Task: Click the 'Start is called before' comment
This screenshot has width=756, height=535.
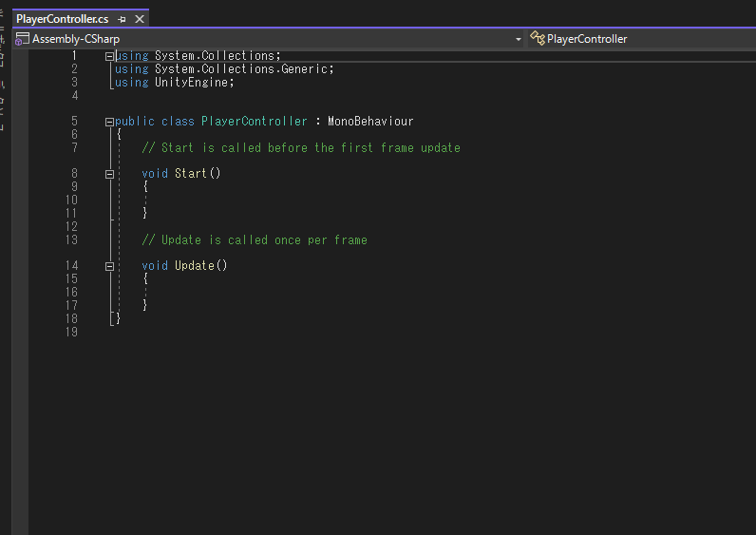Action: pos(301,147)
